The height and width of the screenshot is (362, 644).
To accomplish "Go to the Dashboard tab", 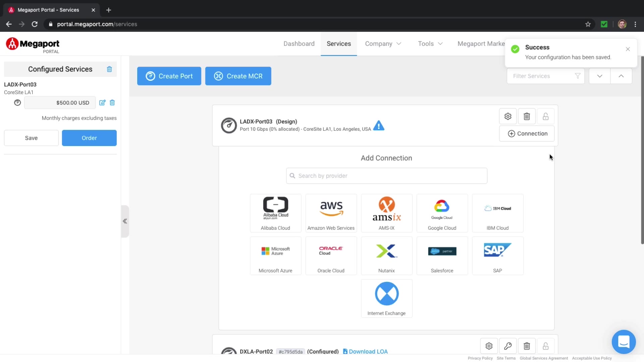I will 299,44.
